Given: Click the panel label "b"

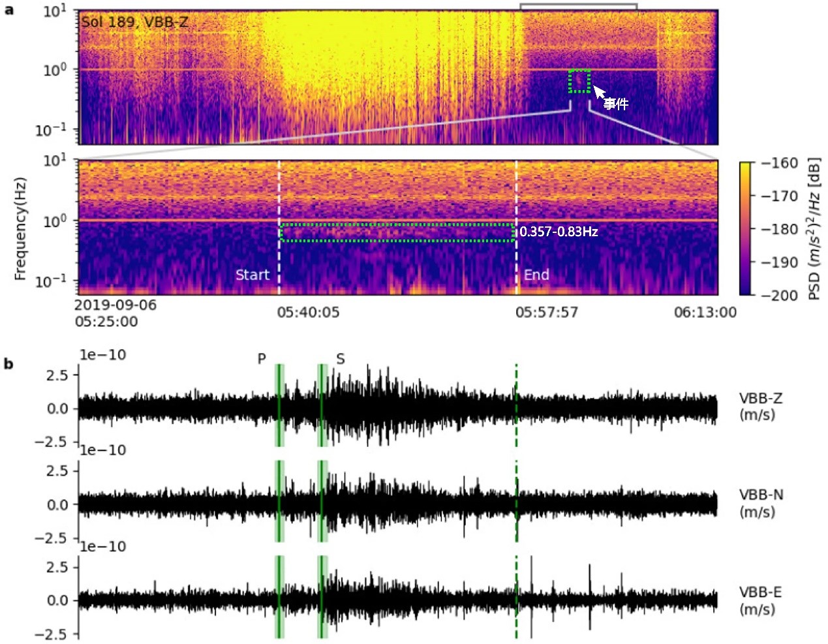Looking at the screenshot, I should (x=8, y=363).
